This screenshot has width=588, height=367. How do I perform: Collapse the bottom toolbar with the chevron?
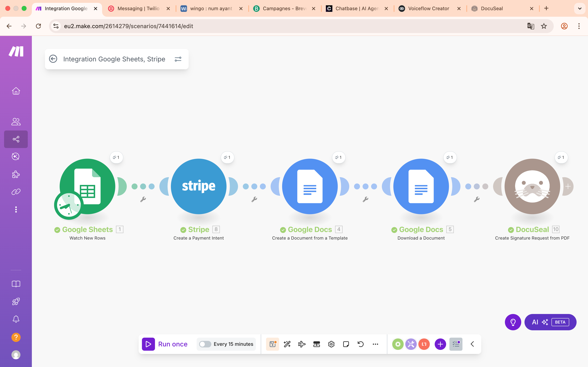point(472,344)
